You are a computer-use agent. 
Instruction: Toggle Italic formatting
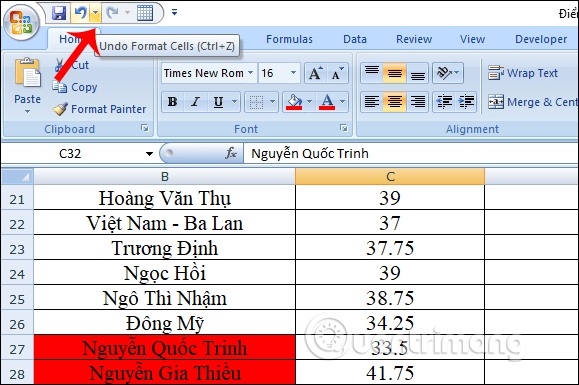tap(195, 102)
